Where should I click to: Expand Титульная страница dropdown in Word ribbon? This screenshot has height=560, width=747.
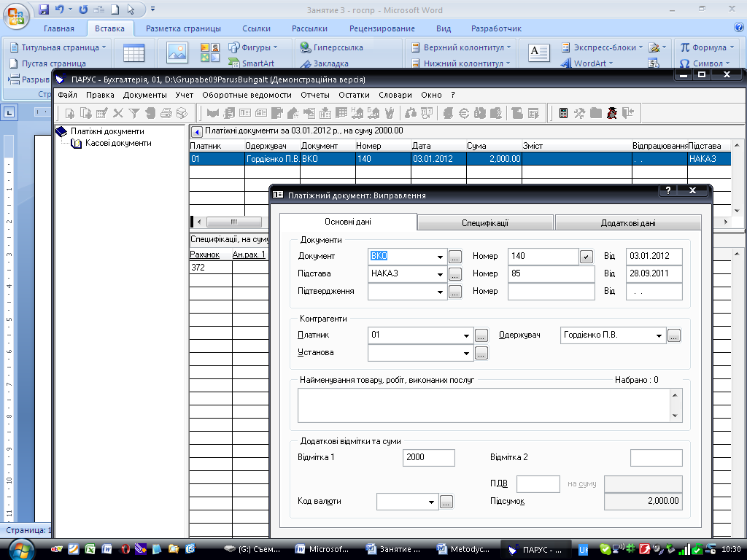(x=104, y=47)
